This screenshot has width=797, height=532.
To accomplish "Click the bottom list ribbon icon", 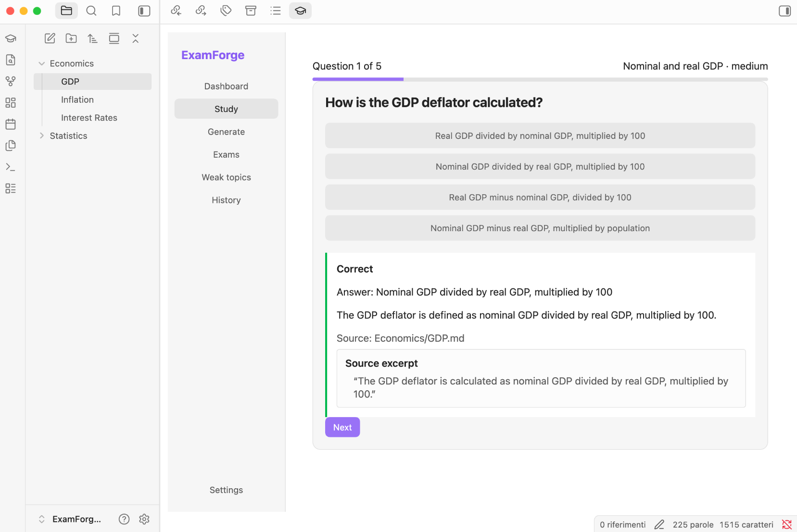I will tap(11, 188).
